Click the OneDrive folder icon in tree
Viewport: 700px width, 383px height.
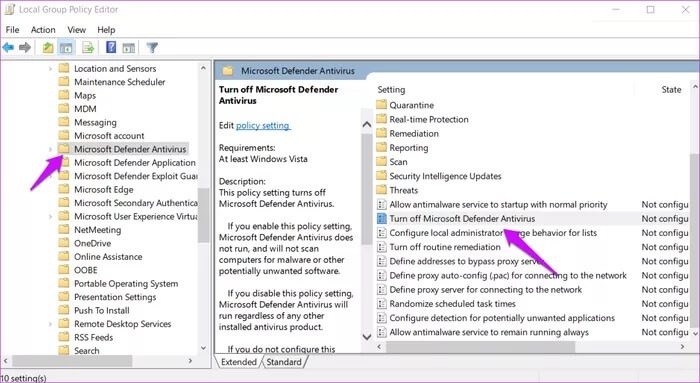click(x=64, y=243)
